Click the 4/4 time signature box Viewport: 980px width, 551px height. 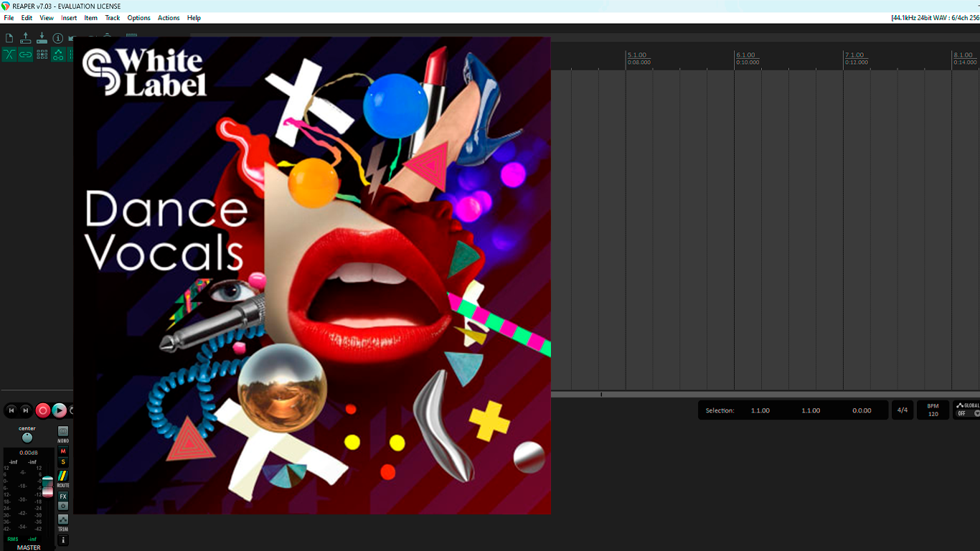(x=903, y=410)
